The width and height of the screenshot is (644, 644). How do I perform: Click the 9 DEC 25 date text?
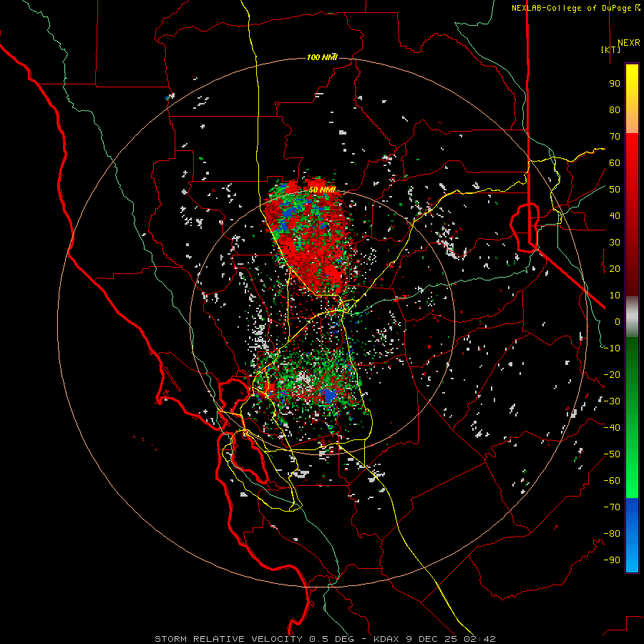pos(431,639)
